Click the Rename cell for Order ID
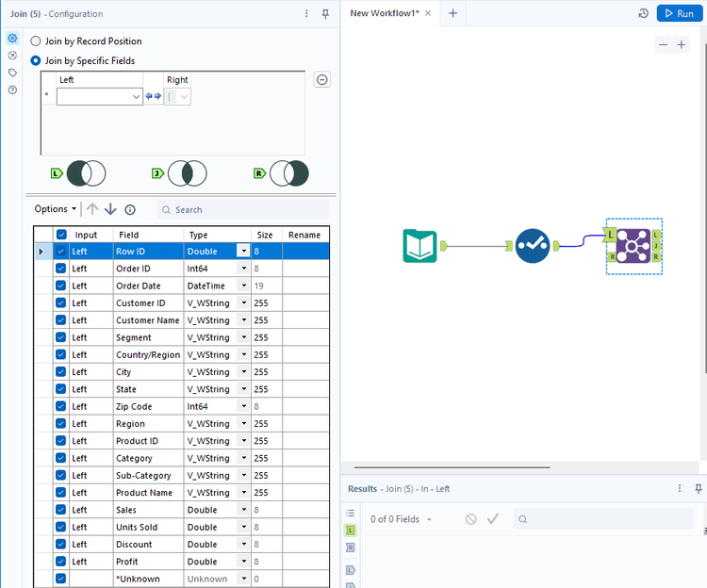The width and height of the screenshot is (707, 588). tap(305, 269)
